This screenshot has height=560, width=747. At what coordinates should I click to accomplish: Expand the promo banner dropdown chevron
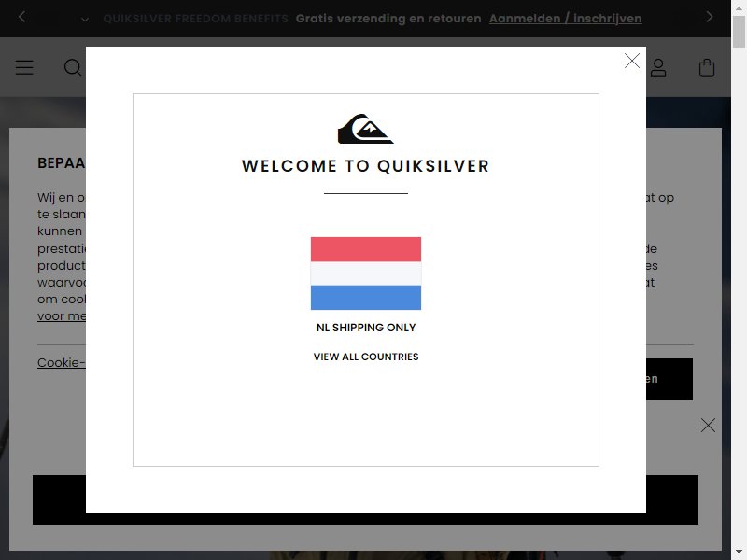(85, 20)
